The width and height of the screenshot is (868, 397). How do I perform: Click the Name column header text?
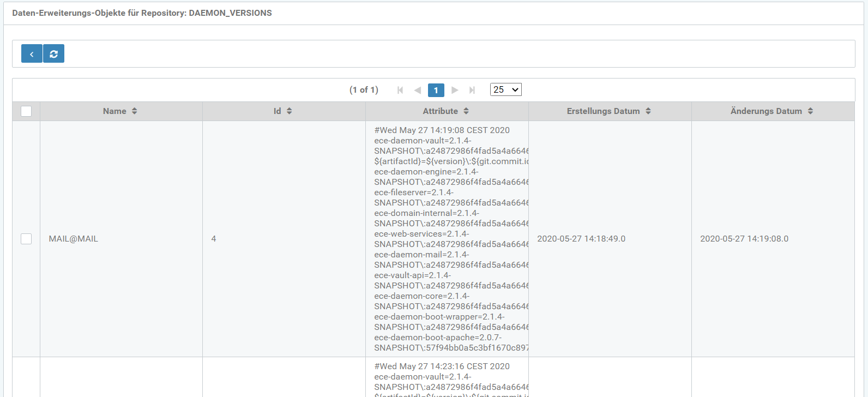114,111
